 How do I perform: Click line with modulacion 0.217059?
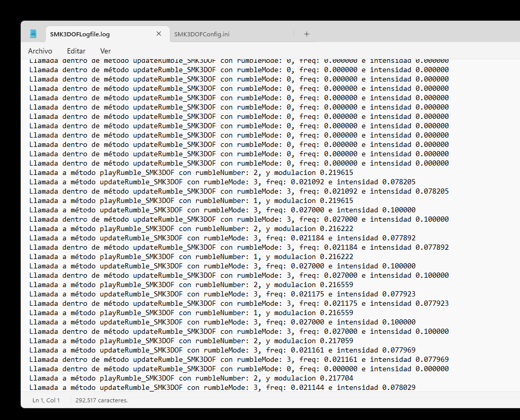coord(191,341)
